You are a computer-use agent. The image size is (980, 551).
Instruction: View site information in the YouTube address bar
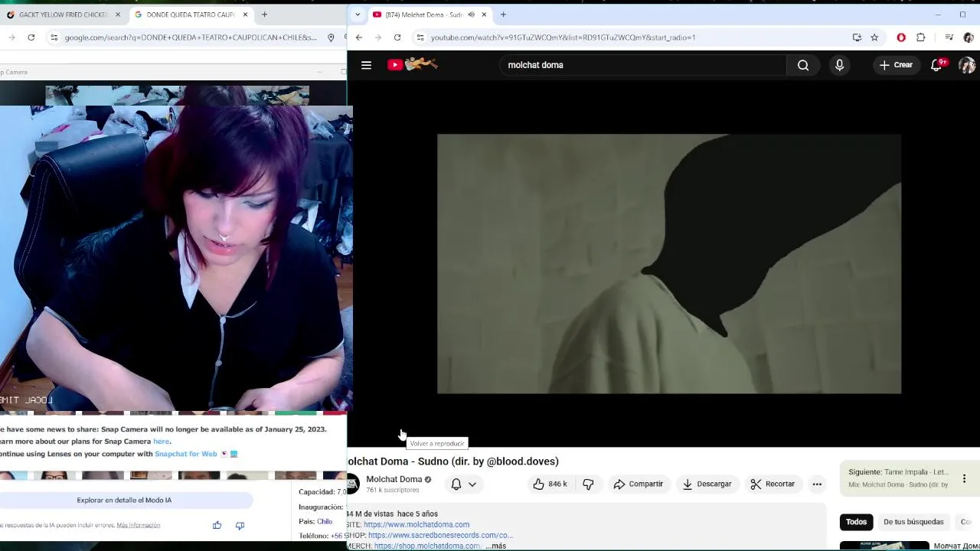420,37
